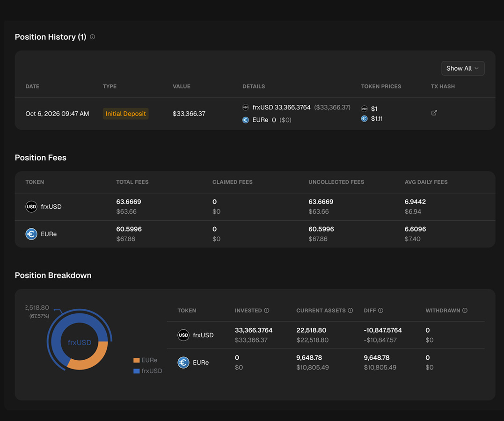Click the Current Assets info icon

point(351,311)
